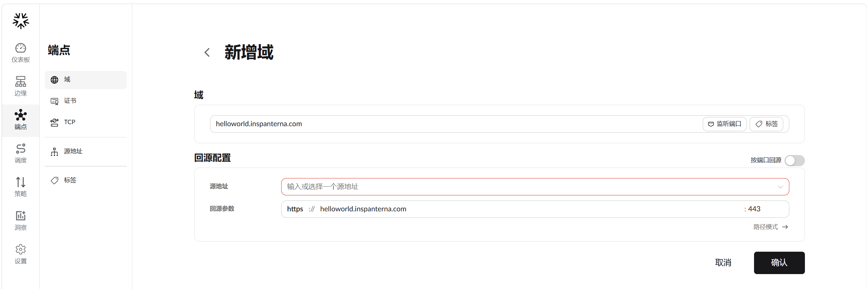Open the 仪表板 dashboard icon
Viewport: 868px width, 289px height.
(x=21, y=48)
